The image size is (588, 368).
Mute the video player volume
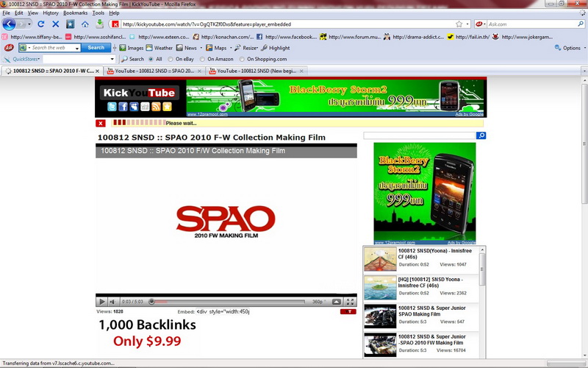click(112, 302)
